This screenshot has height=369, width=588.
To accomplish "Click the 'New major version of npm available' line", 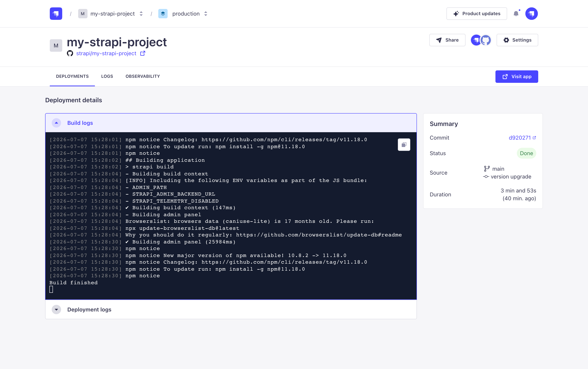I will (x=236, y=255).
